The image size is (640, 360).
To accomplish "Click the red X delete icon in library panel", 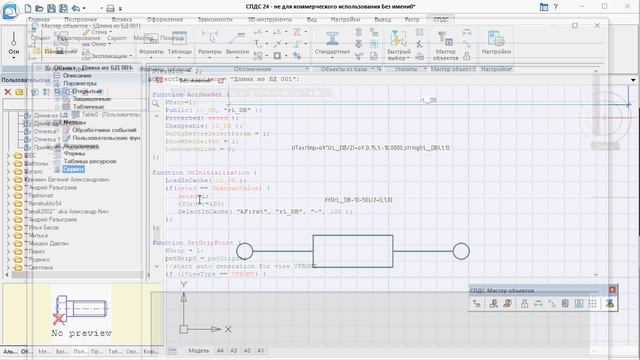I will click(7, 92).
